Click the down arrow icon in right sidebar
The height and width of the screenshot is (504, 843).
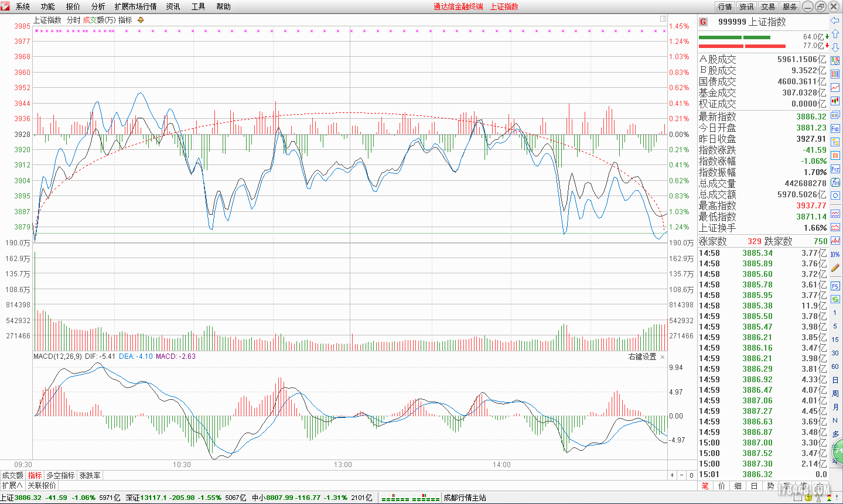pyautogui.click(x=835, y=47)
